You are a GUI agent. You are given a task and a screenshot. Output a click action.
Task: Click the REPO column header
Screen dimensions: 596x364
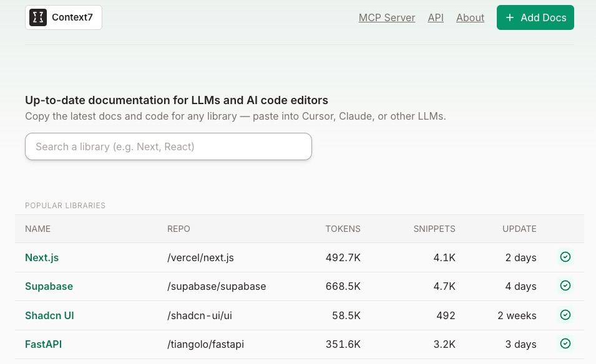pyautogui.click(x=178, y=229)
